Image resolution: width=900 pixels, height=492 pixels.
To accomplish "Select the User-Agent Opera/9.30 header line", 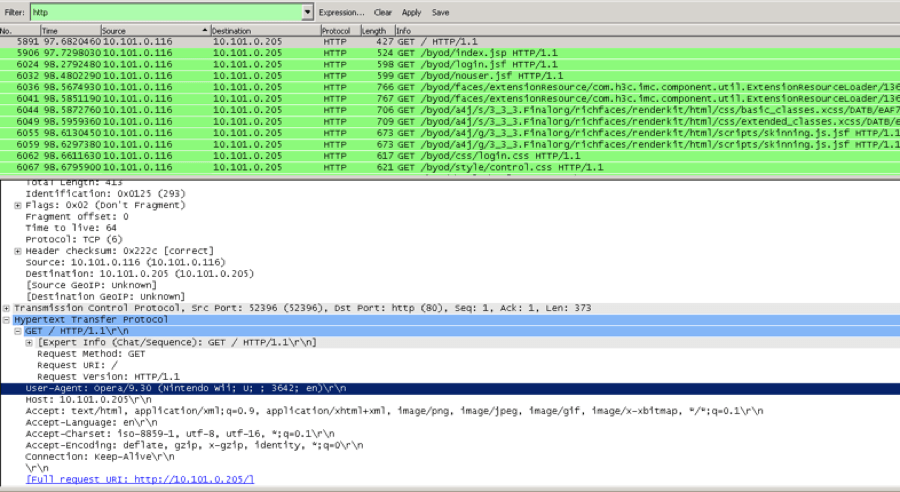I will pyautogui.click(x=200, y=388).
